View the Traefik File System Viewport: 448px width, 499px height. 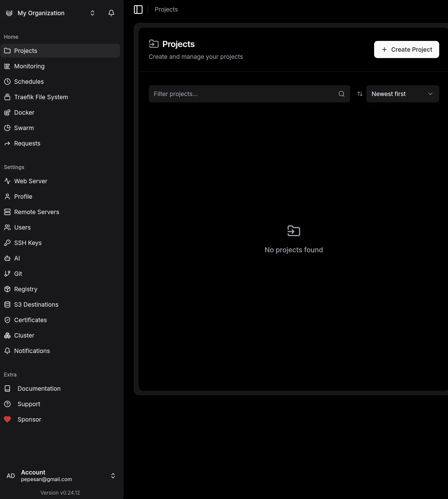pyautogui.click(x=41, y=97)
